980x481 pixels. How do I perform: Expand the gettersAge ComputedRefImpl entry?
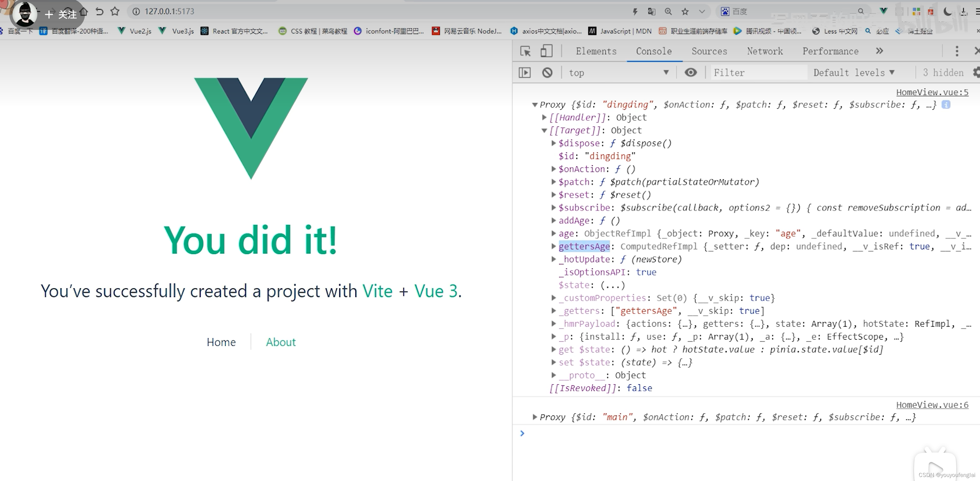pos(554,246)
